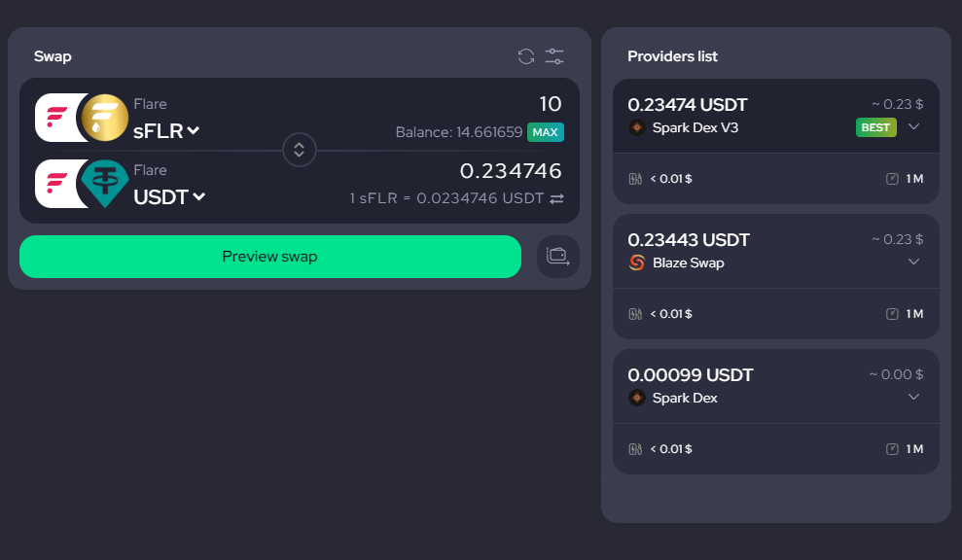Click time icon in Blaze Swap card

pyautogui.click(x=892, y=313)
